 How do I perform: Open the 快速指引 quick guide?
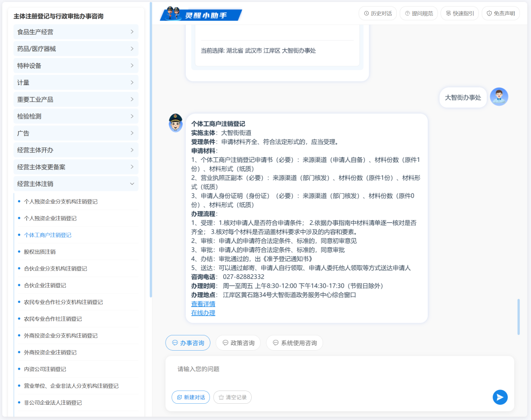[x=459, y=13]
